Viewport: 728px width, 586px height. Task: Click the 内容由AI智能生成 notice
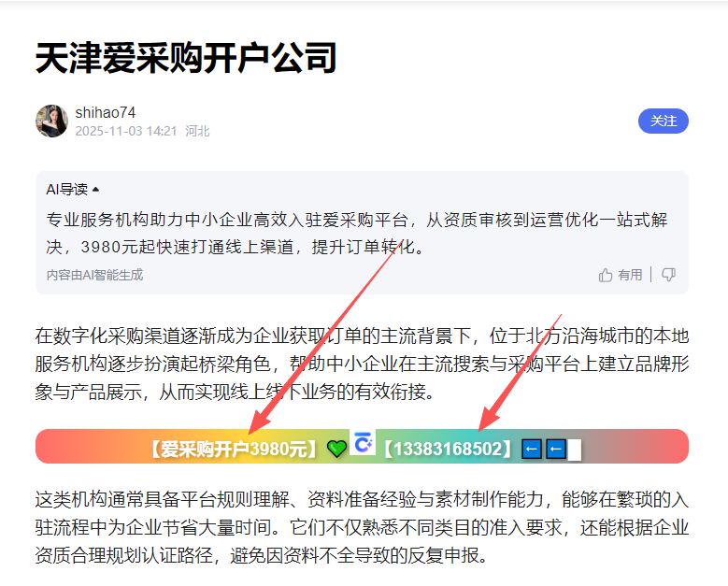[94, 275]
